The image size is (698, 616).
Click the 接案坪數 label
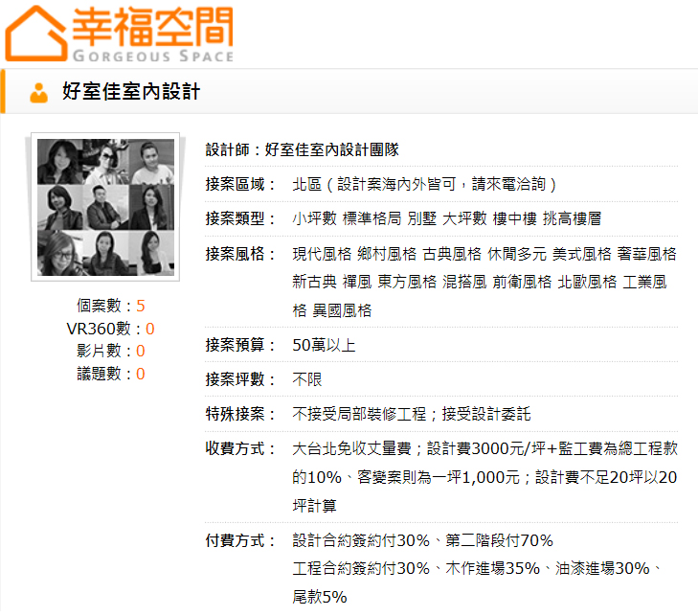(241, 379)
